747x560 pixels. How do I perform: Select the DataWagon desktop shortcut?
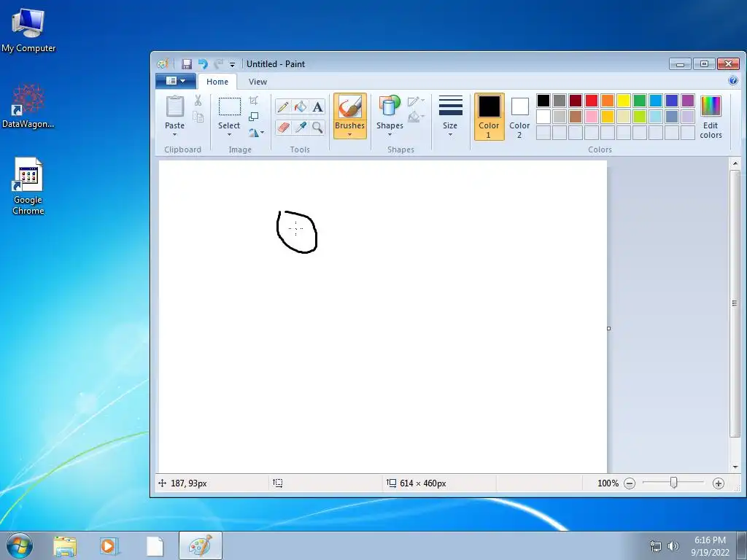point(28,106)
